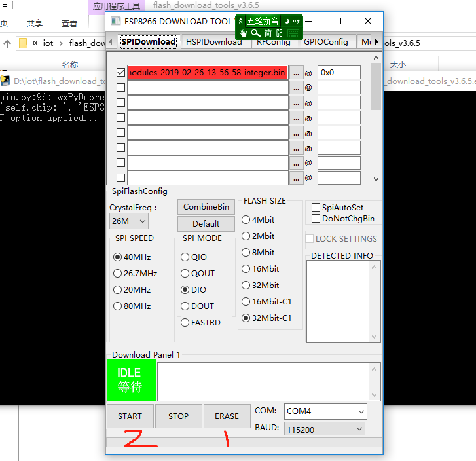Open Explorer 查看 ribbon tab
This screenshot has height=461, width=476.
pyautogui.click(x=69, y=24)
